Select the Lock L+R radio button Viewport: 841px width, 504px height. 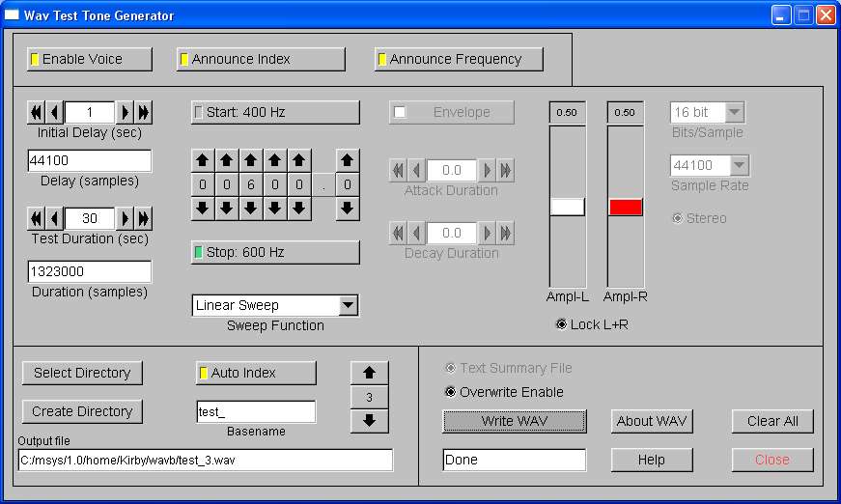[562, 324]
